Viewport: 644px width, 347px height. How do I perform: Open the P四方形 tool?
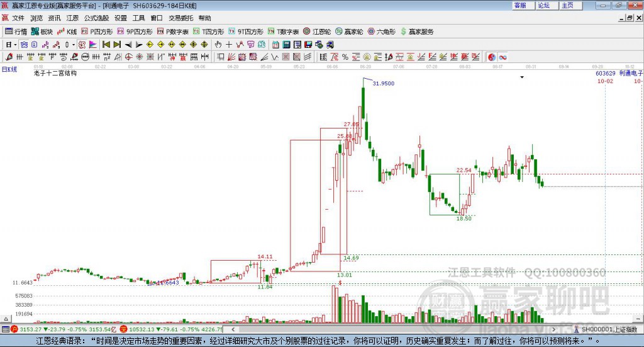[x=97, y=31]
